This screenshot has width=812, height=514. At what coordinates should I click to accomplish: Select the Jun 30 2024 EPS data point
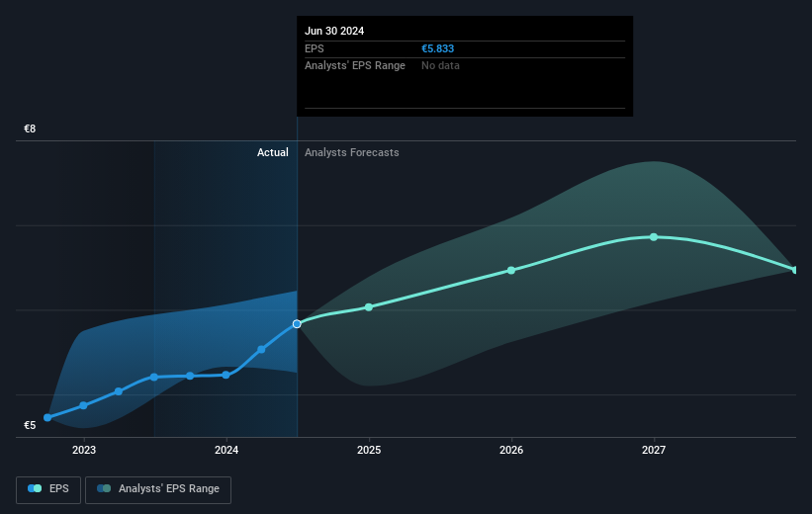click(x=297, y=324)
